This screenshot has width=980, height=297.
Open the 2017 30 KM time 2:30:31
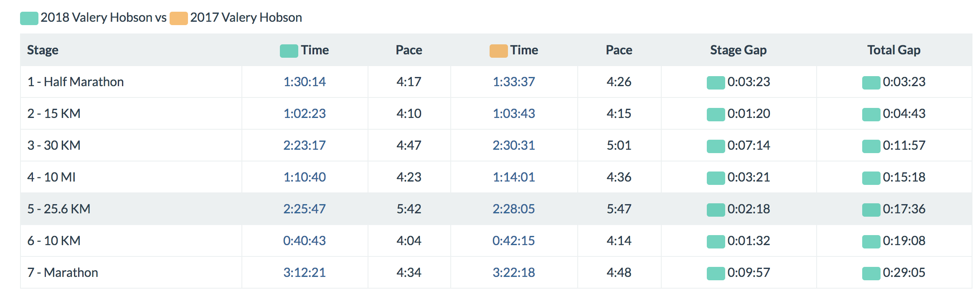pyautogui.click(x=514, y=145)
